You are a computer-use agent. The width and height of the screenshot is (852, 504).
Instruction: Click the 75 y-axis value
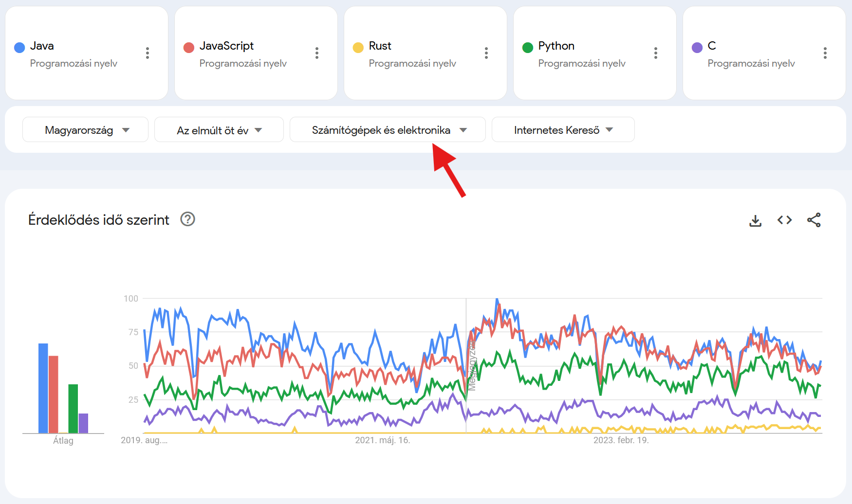click(133, 332)
